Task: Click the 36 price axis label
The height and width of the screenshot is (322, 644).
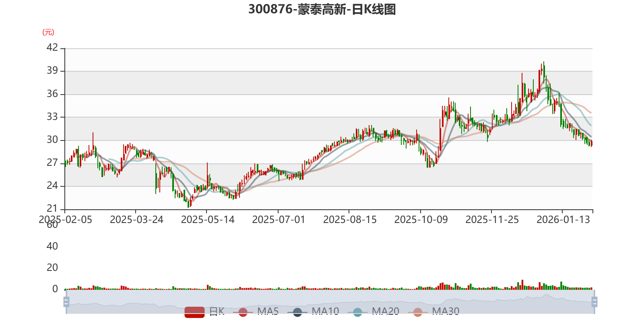Action: click(x=52, y=94)
